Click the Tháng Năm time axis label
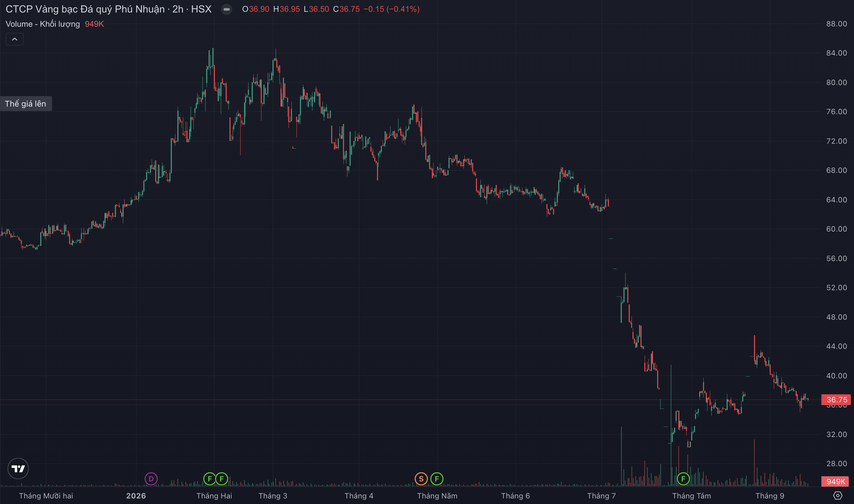The width and height of the screenshot is (854, 504). tap(437, 496)
